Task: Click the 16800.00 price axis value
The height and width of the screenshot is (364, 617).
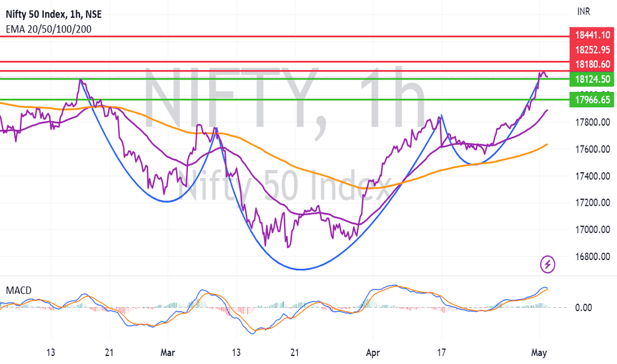Action: point(593,256)
